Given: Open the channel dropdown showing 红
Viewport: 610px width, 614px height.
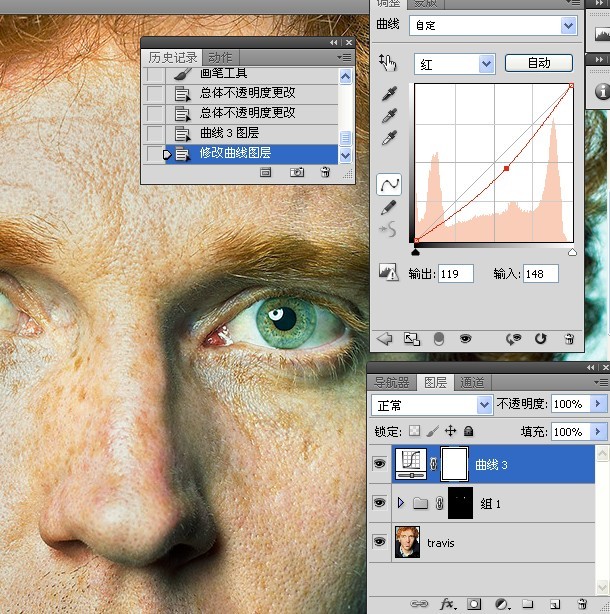Looking at the screenshot, I should (x=455, y=64).
